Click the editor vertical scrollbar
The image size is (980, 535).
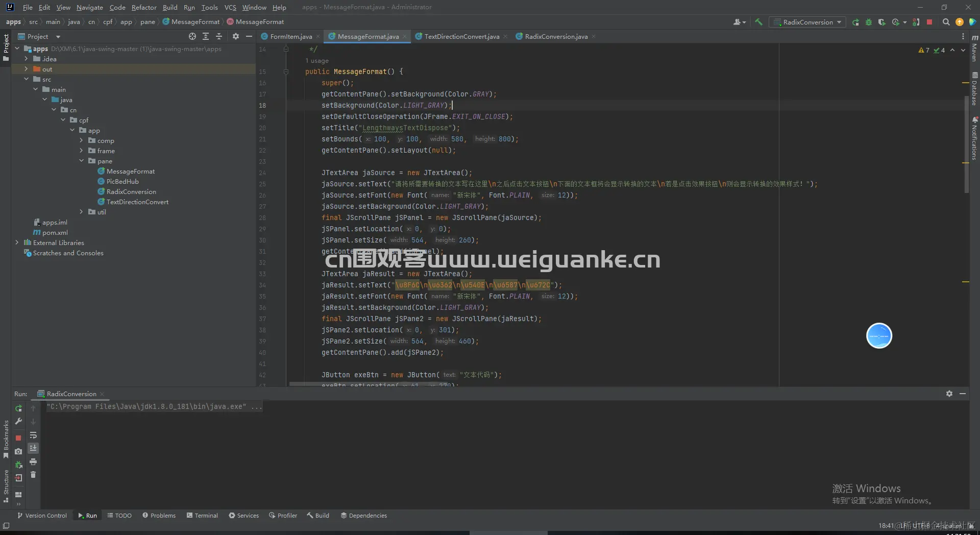[966, 145]
